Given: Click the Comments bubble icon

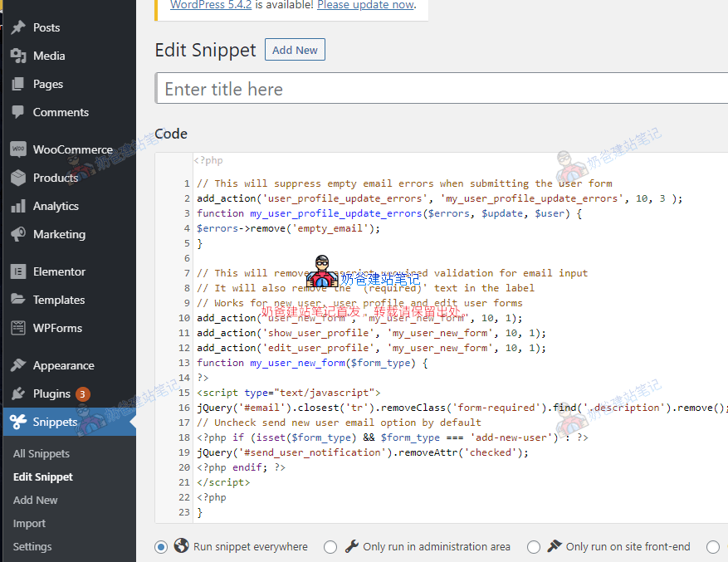Looking at the screenshot, I should tap(18, 112).
